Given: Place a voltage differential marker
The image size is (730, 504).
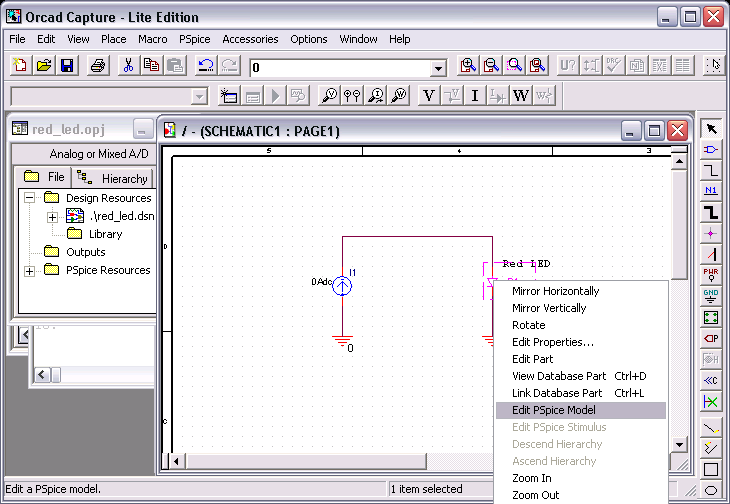Looking at the screenshot, I should tap(352, 96).
